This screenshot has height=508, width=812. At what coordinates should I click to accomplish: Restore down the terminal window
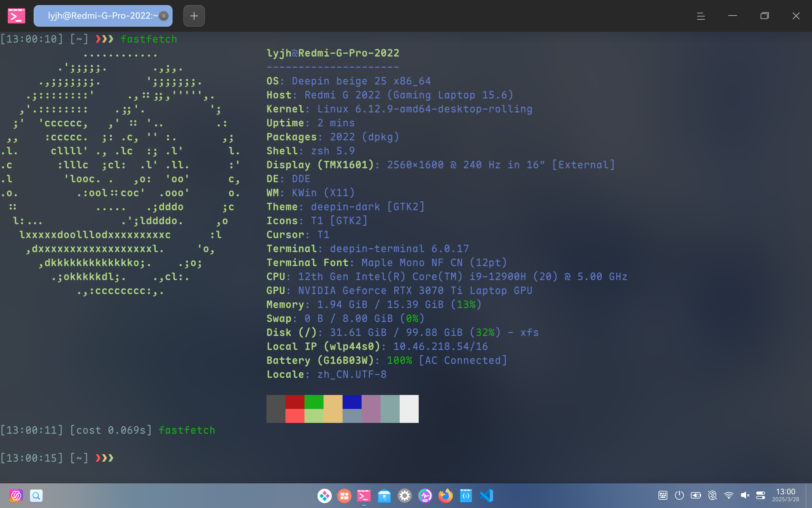[x=764, y=16]
